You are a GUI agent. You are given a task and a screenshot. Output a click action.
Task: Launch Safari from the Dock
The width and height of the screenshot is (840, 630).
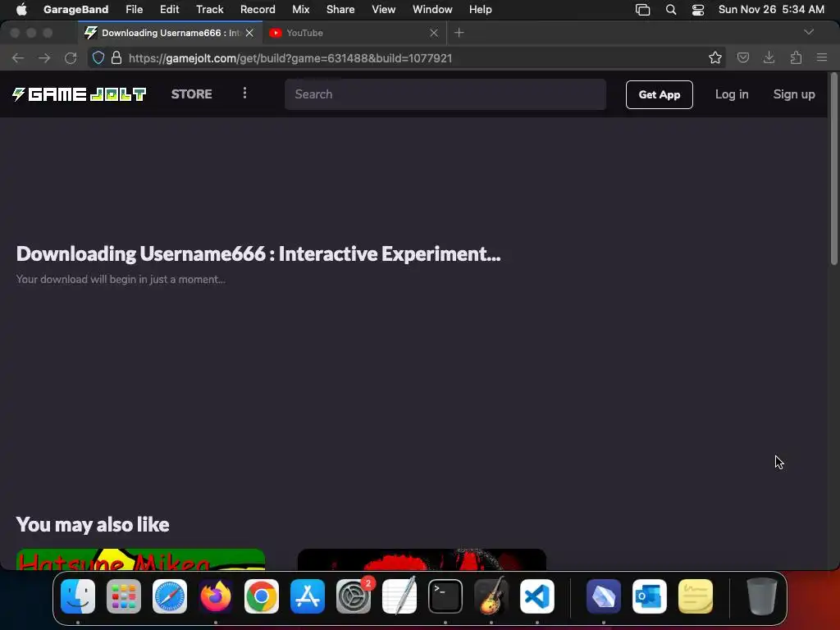click(x=170, y=596)
